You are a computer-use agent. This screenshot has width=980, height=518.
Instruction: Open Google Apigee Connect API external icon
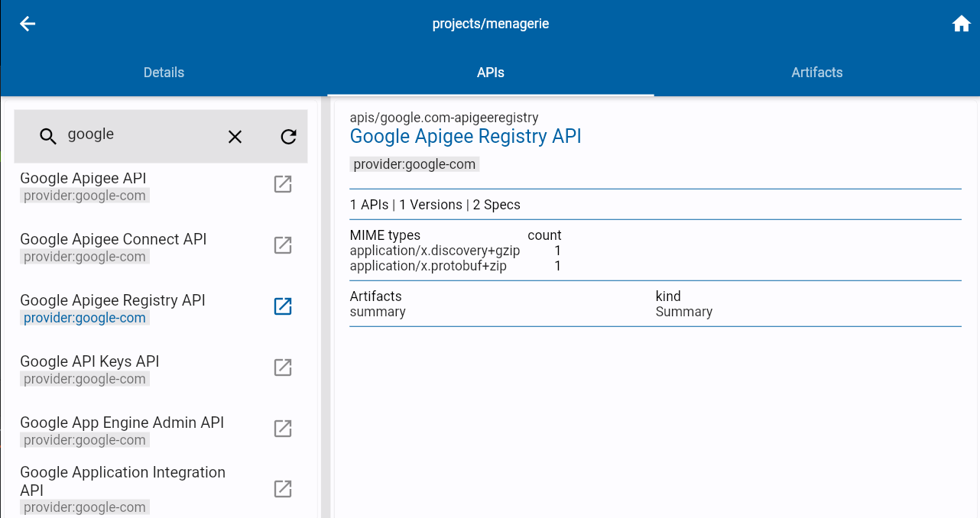(x=283, y=245)
